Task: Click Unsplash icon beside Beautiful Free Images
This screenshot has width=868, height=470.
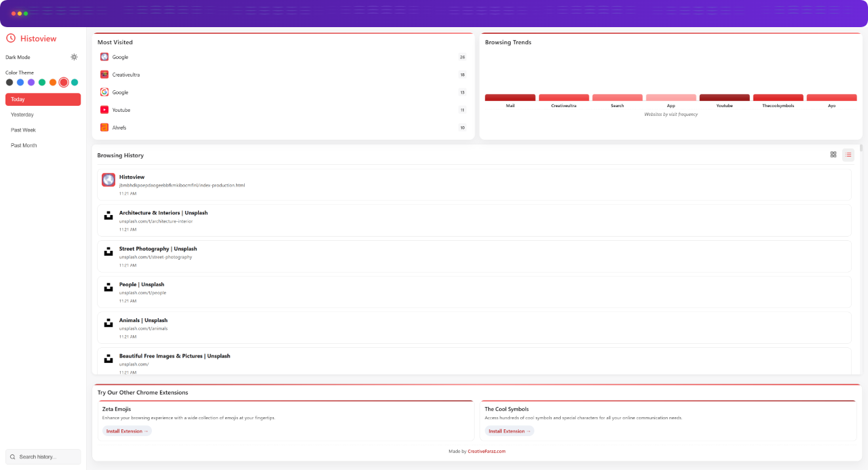Action: [108, 359]
